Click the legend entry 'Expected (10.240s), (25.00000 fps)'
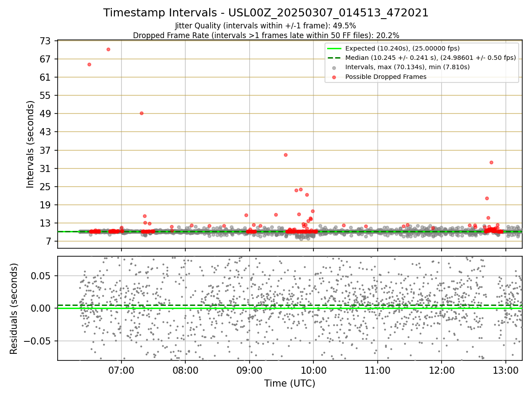 (x=402, y=48)
